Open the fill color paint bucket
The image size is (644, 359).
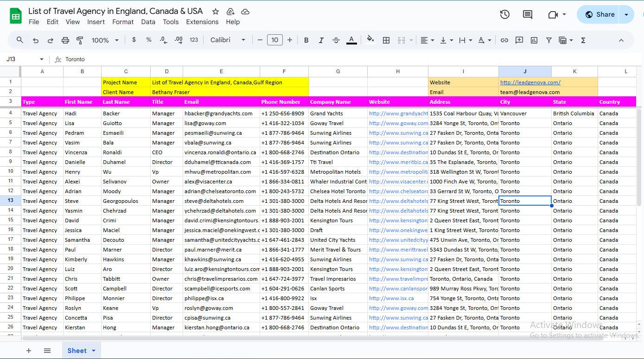pos(370,40)
